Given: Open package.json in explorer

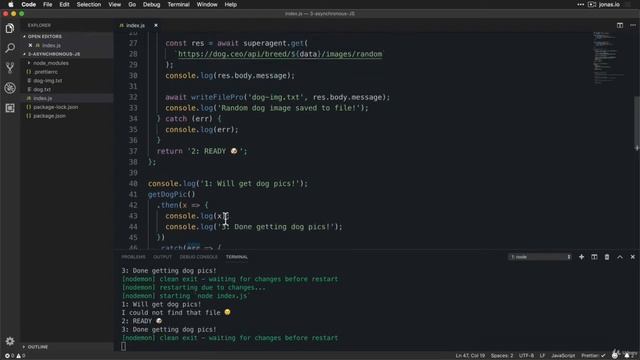Looking at the screenshot, I should click(49, 116).
